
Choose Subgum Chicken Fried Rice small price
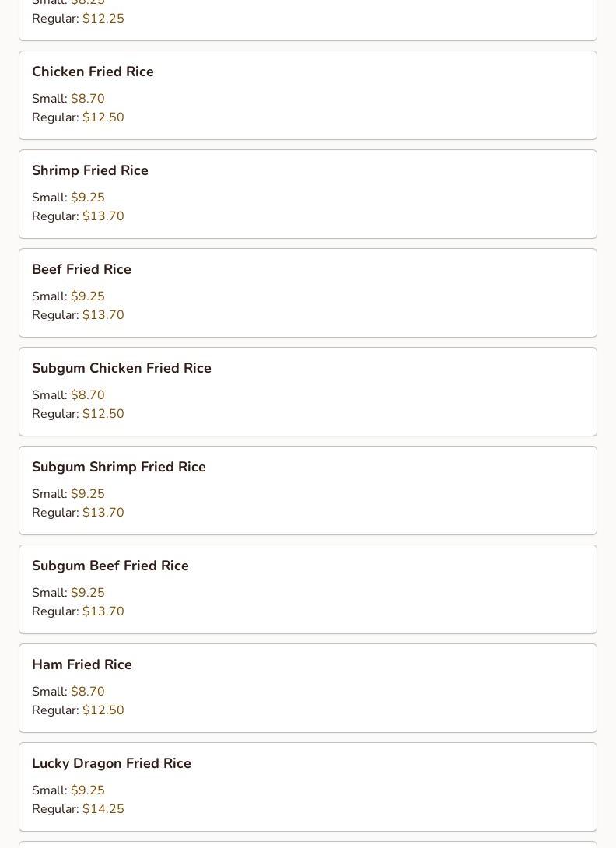coord(87,395)
